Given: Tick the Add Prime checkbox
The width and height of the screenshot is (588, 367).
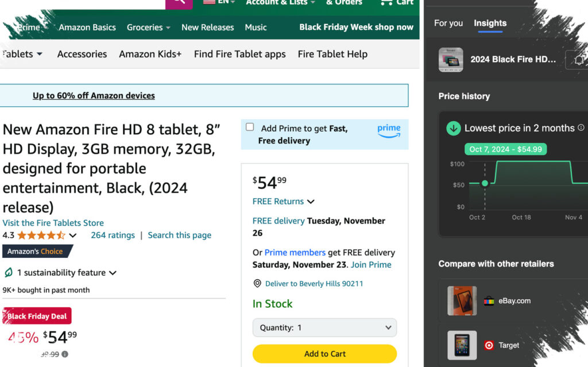Looking at the screenshot, I should 250,127.
